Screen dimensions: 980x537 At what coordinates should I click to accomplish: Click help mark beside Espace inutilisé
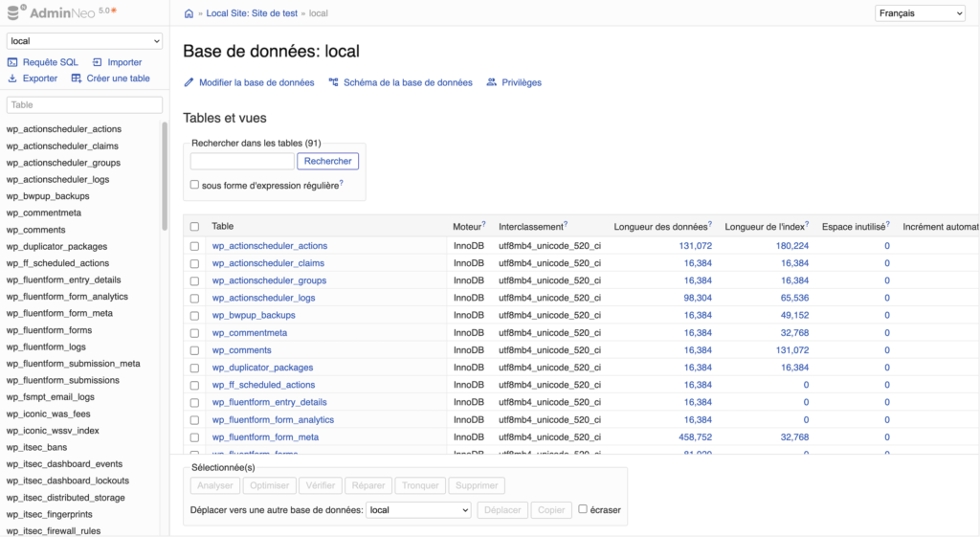(x=887, y=224)
